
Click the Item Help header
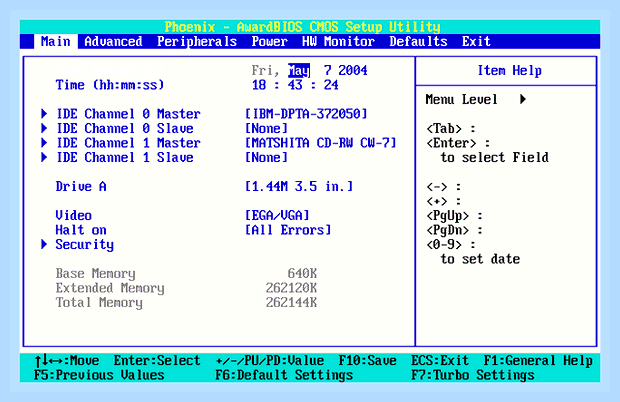509,70
